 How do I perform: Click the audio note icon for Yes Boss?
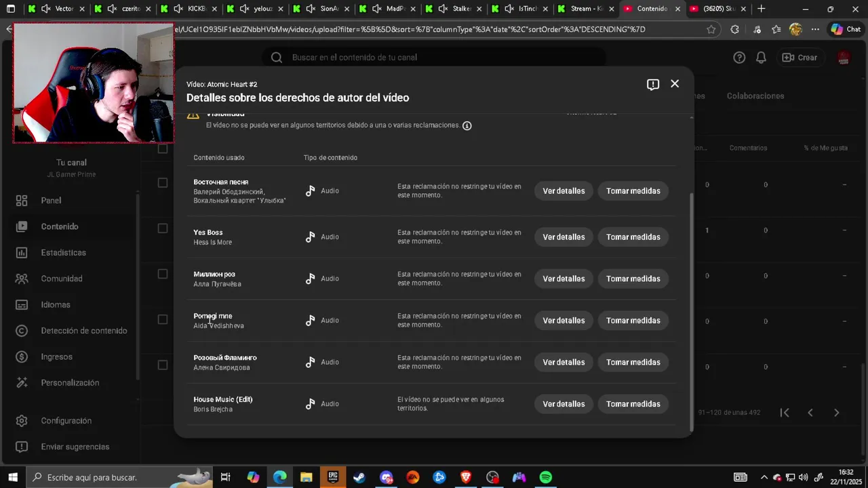click(x=310, y=237)
